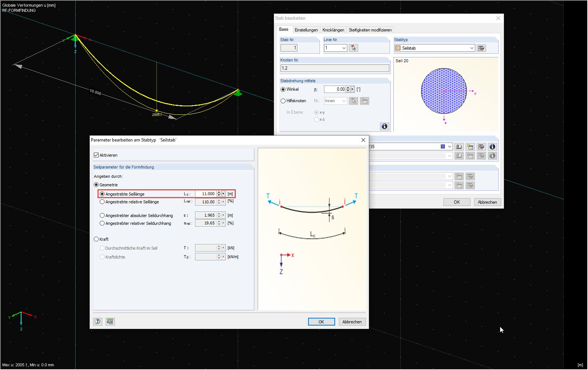Select the Angestrebter absoluter Seildurchhang radio button
This screenshot has height=370, width=588.
(102, 216)
